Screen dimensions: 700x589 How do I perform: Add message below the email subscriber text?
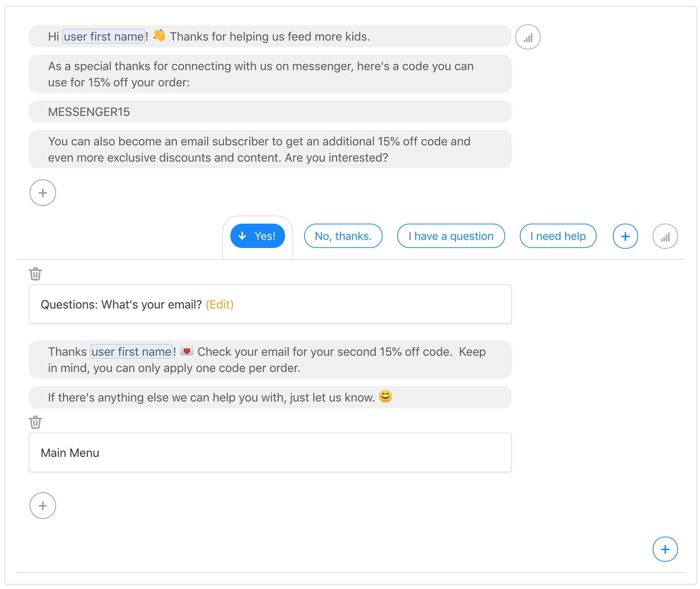click(x=43, y=193)
